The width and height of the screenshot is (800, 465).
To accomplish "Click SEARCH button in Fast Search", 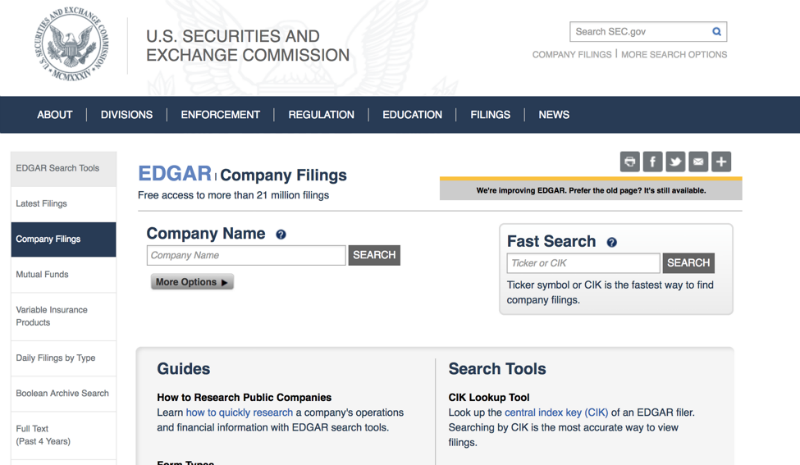I will [x=688, y=263].
